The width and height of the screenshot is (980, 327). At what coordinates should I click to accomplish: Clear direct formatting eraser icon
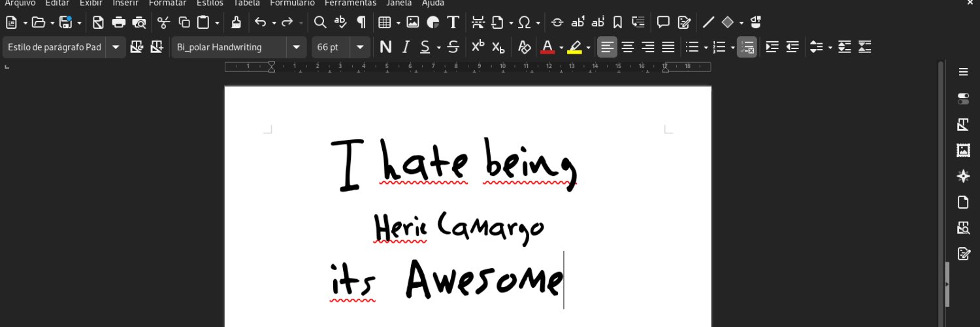pos(523,47)
